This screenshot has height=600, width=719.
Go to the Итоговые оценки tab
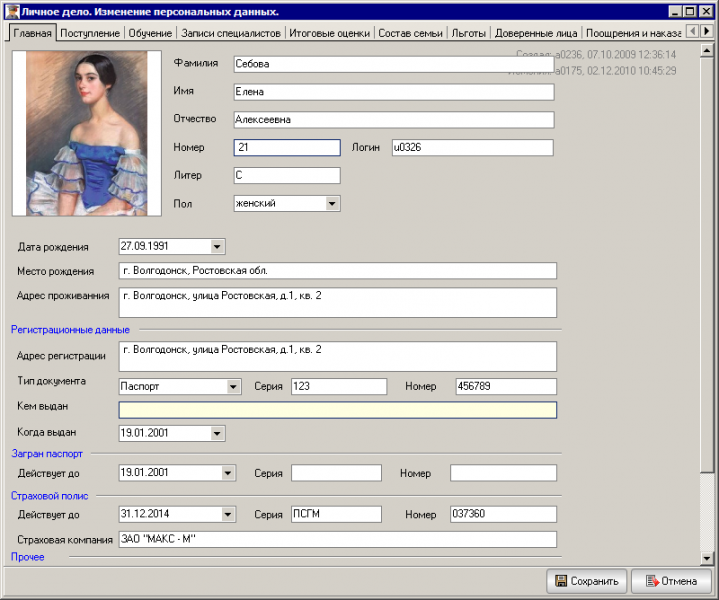coord(329,33)
